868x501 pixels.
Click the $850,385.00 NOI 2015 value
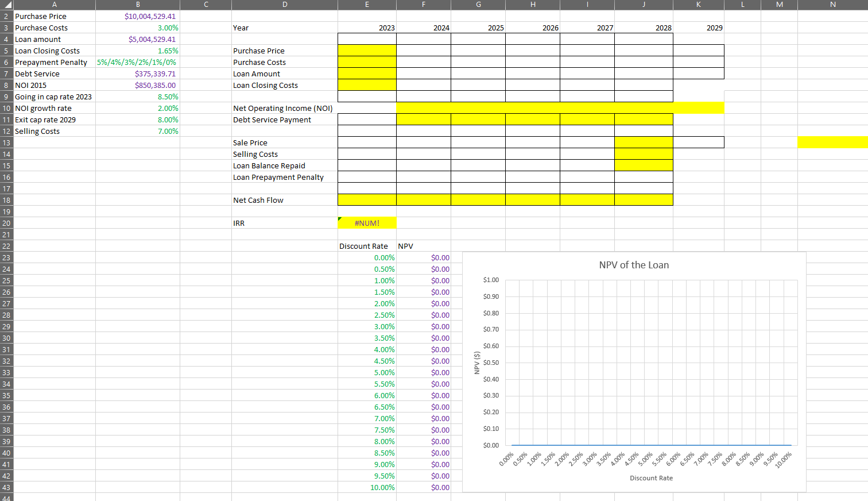point(138,85)
